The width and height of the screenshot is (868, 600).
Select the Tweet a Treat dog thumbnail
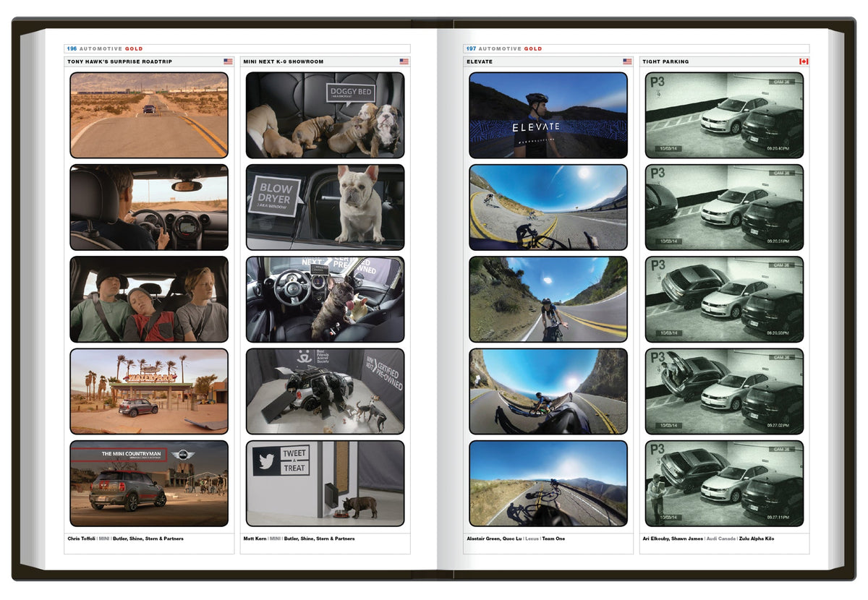coord(325,484)
